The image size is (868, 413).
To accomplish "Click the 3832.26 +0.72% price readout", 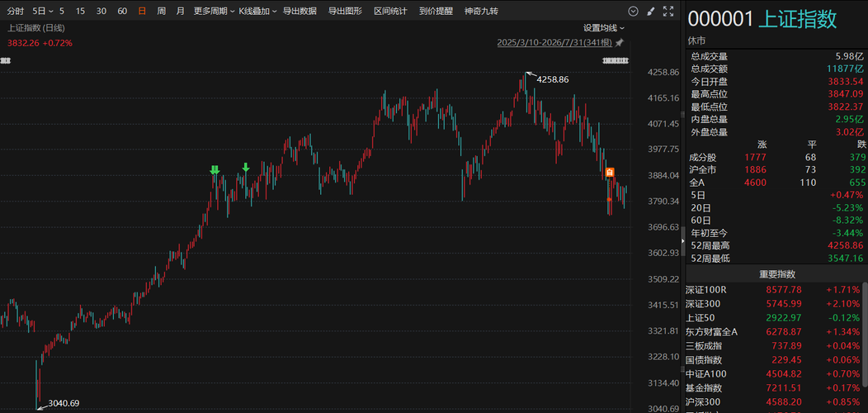I will 40,43.
